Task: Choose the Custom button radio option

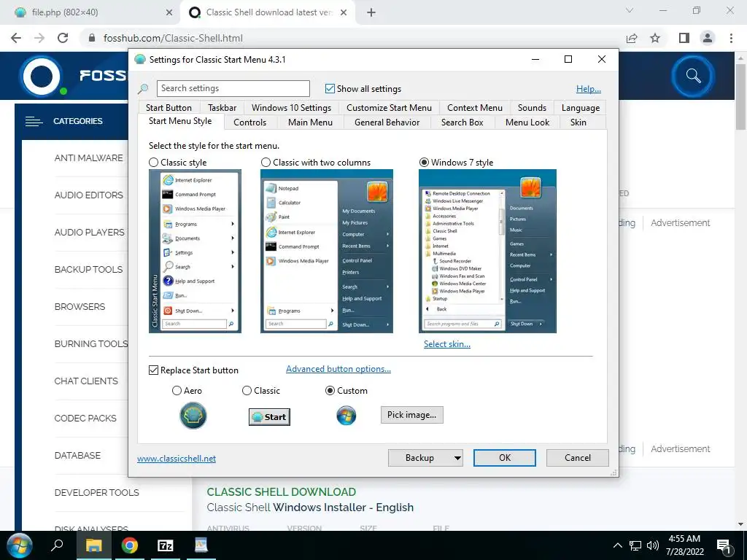Action: (330, 391)
